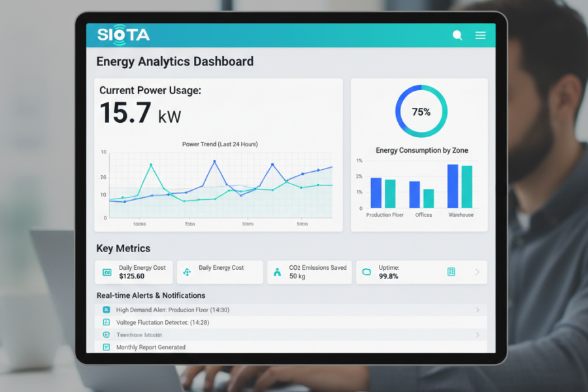This screenshot has height=392, width=588.
Task: Expand the High Demand Alert row chevron
Action: [478, 310]
